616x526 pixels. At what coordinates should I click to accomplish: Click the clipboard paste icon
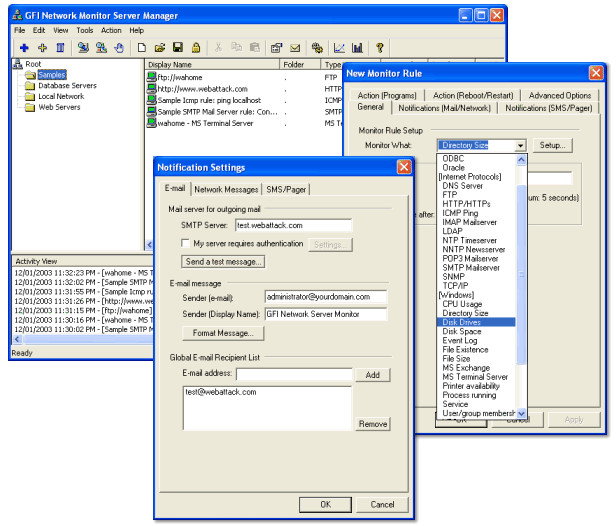point(255,48)
